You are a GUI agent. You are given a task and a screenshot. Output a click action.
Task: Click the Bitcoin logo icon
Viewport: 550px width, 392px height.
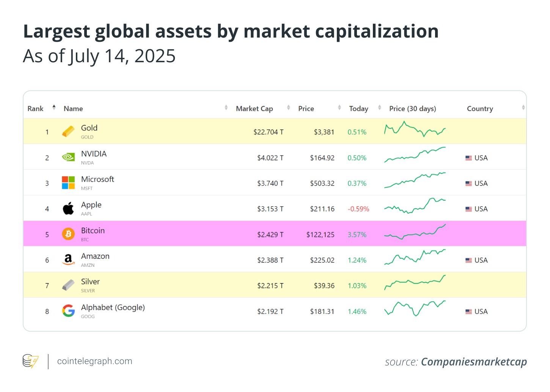pyautogui.click(x=68, y=234)
